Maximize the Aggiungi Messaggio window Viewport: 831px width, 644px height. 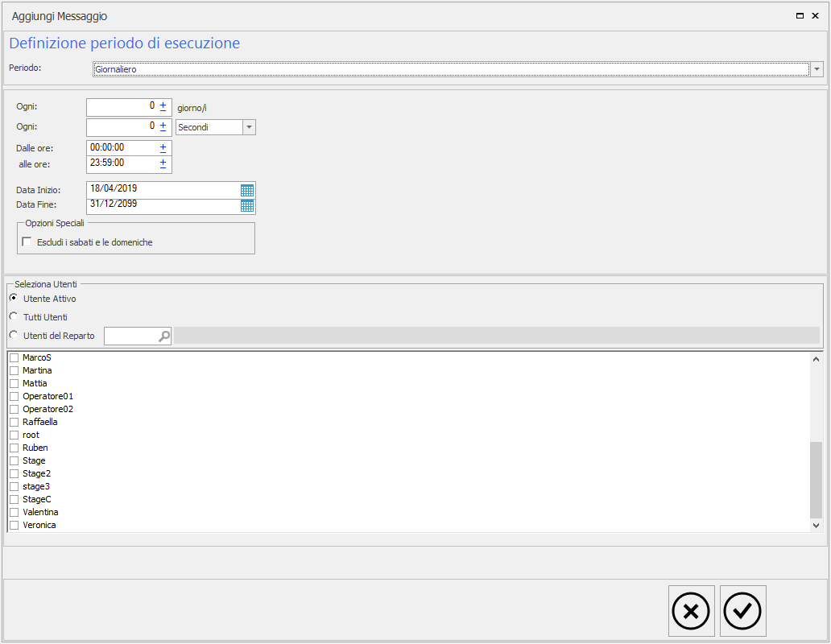800,16
